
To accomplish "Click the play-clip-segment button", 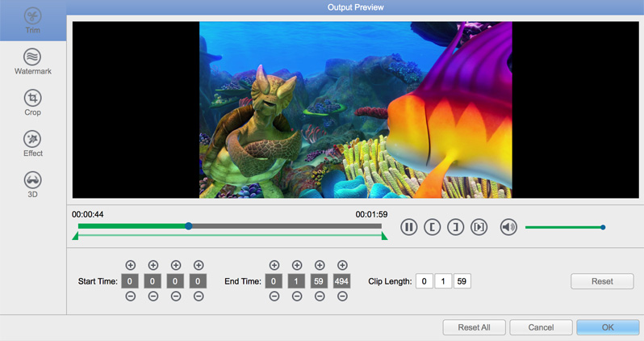I will (x=479, y=227).
